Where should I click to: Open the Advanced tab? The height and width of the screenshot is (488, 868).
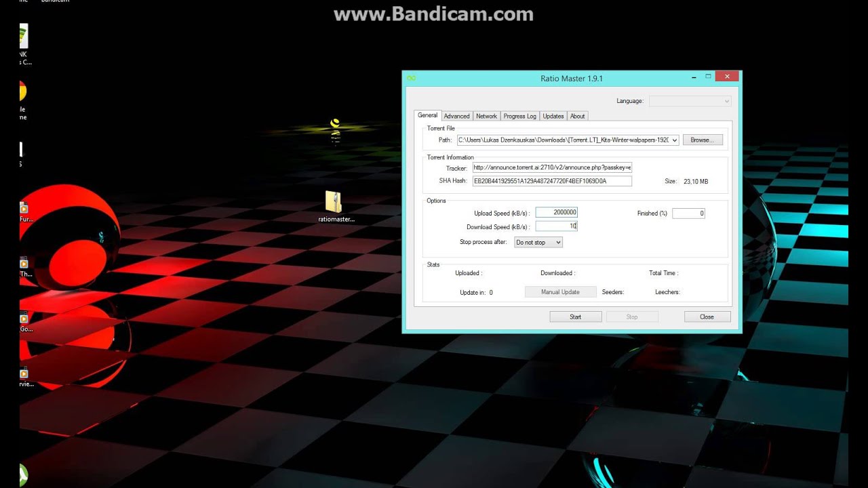tap(456, 116)
